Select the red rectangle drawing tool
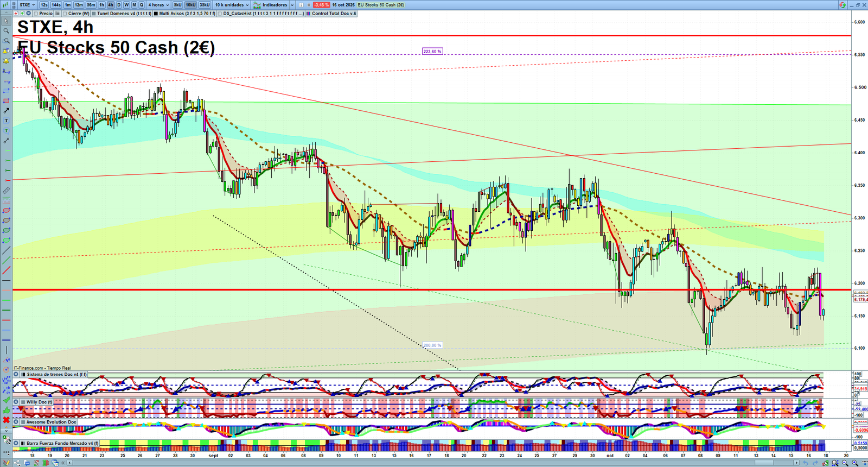 pos(6,100)
